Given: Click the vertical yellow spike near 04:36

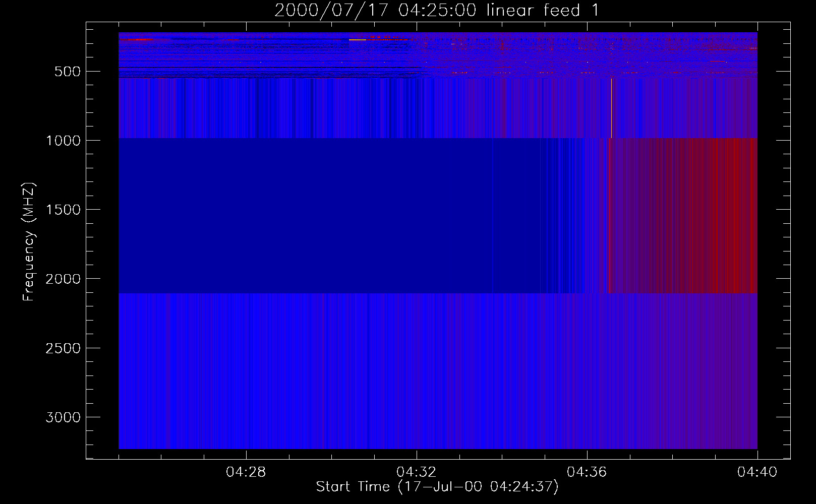Looking at the screenshot, I should pyautogui.click(x=611, y=108).
